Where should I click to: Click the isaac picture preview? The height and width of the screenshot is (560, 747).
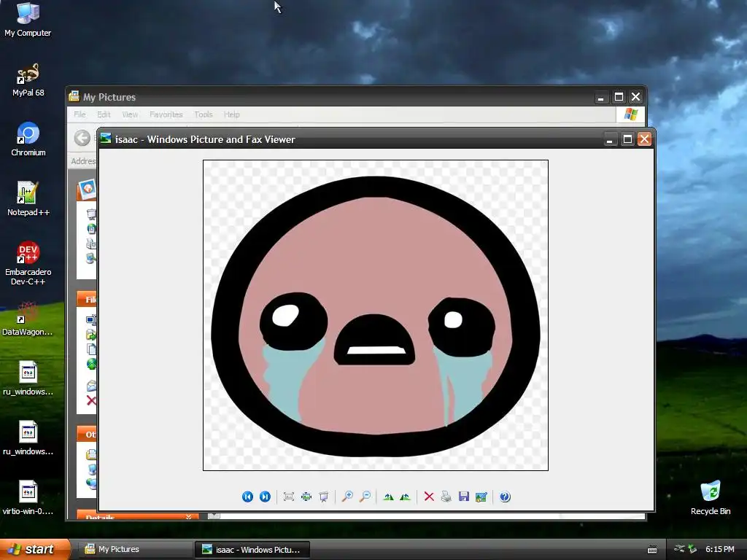point(376,315)
